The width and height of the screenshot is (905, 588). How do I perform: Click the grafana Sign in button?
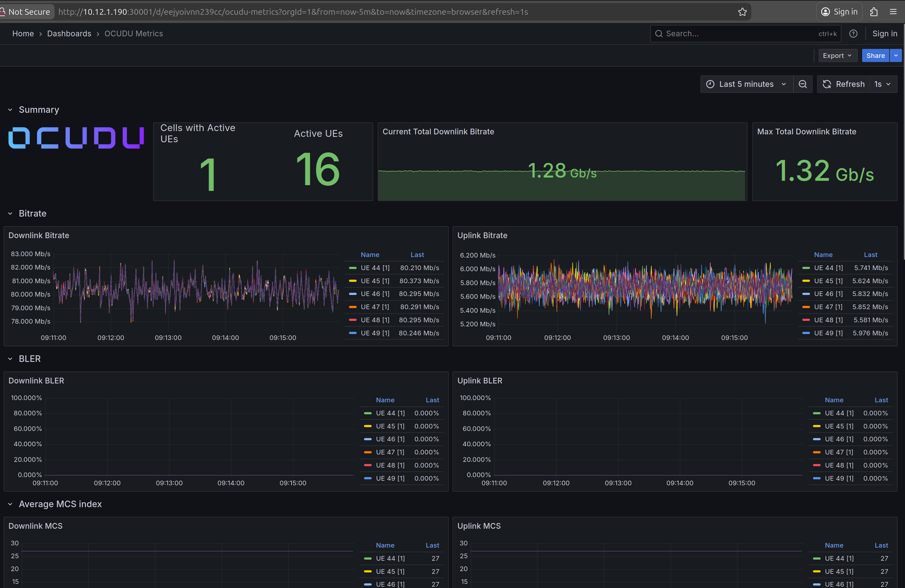point(885,34)
